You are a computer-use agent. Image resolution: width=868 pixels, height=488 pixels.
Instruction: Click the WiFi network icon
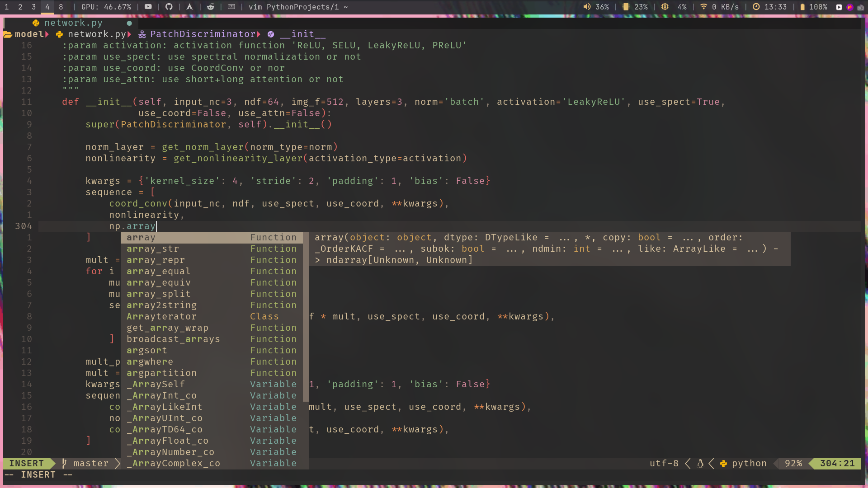(x=703, y=7)
